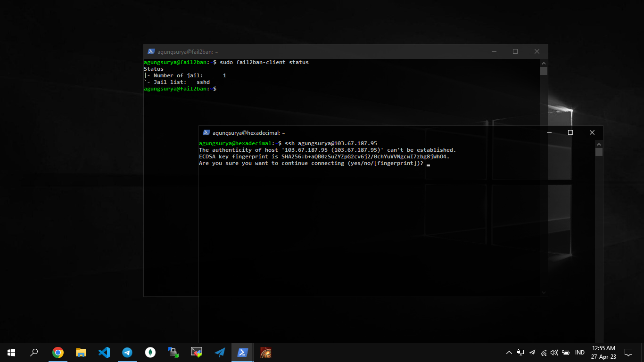This screenshot has width=644, height=362.
Task: Open the battery status tray icon
Action: (566, 353)
